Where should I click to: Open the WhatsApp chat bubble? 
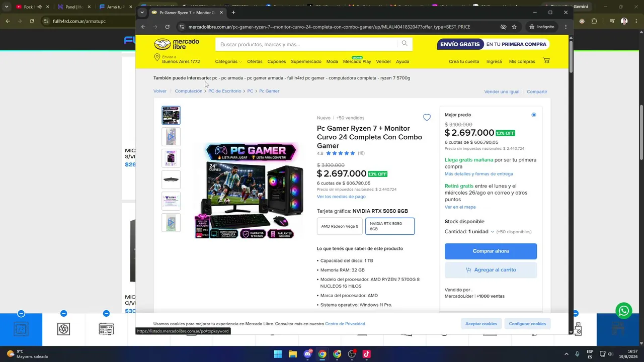[624, 311]
